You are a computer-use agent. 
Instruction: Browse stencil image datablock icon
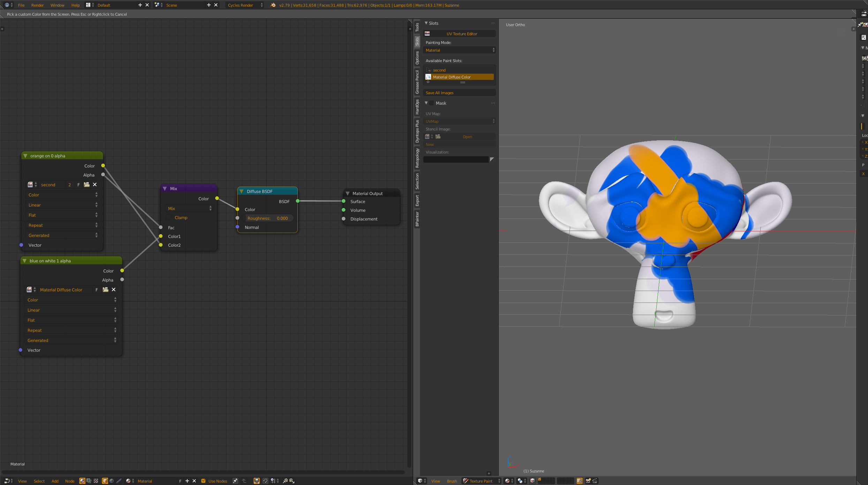click(x=429, y=136)
